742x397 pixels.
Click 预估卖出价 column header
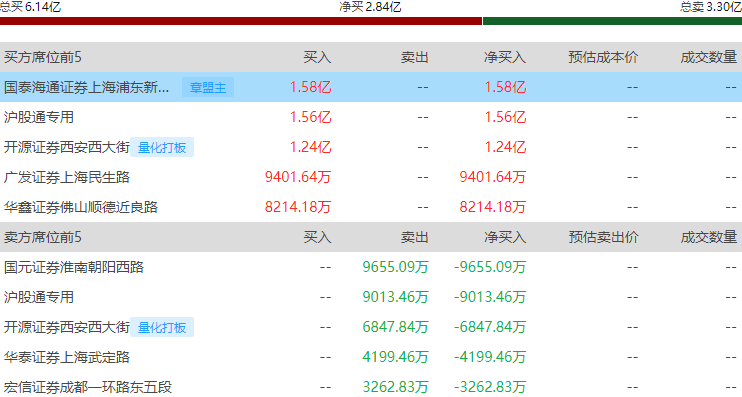603,237
